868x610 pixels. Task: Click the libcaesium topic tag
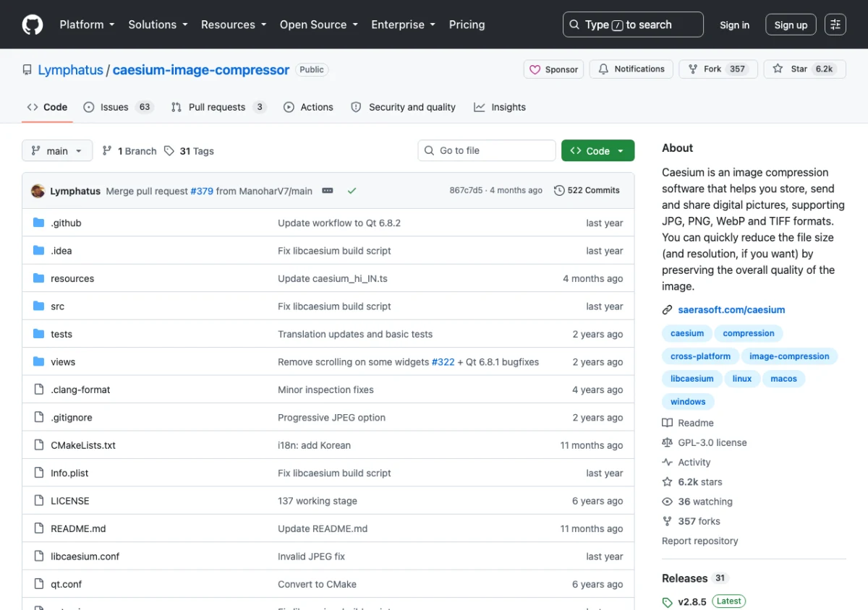(692, 379)
